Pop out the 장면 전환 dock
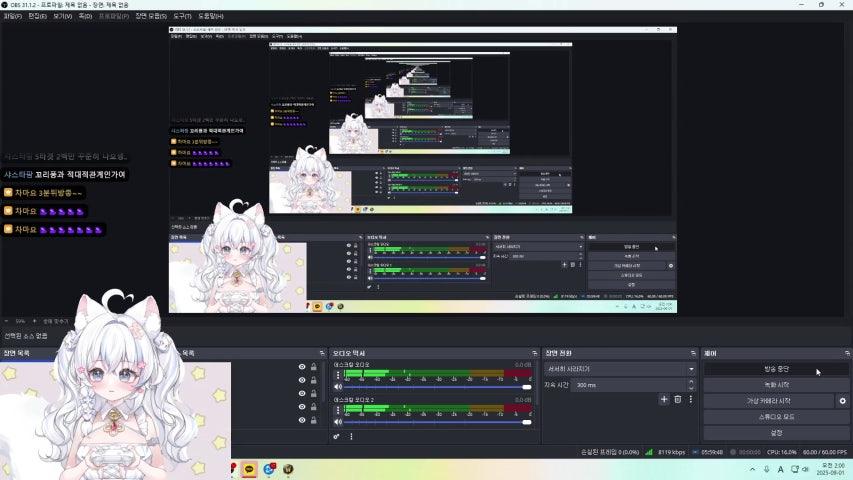Viewport: 853px width, 480px height. [x=693, y=353]
